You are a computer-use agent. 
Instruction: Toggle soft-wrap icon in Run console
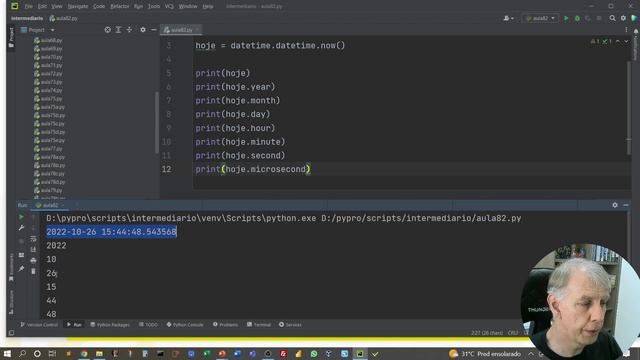[x=33, y=239]
